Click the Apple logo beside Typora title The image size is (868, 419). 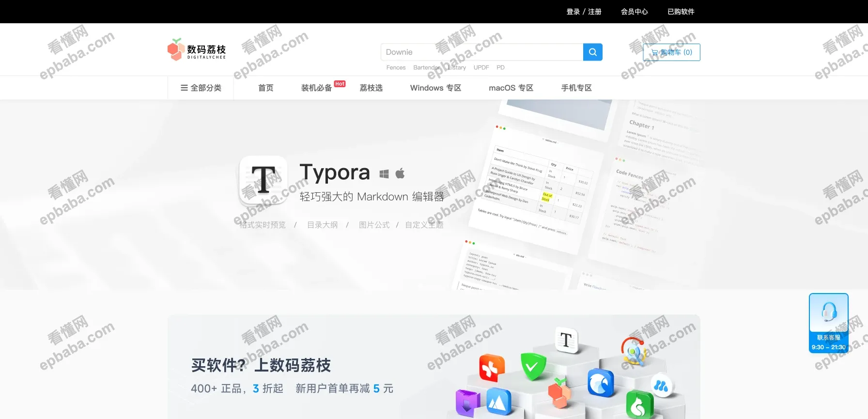coord(400,173)
